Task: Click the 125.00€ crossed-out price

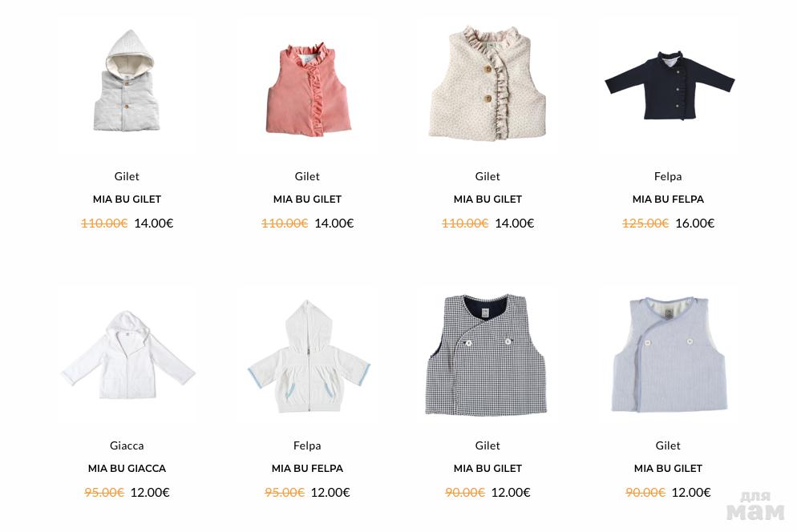Action: pyautogui.click(x=645, y=223)
